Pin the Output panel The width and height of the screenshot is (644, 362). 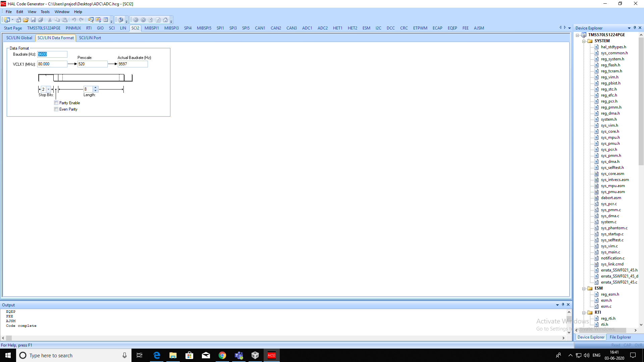[x=563, y=305]
